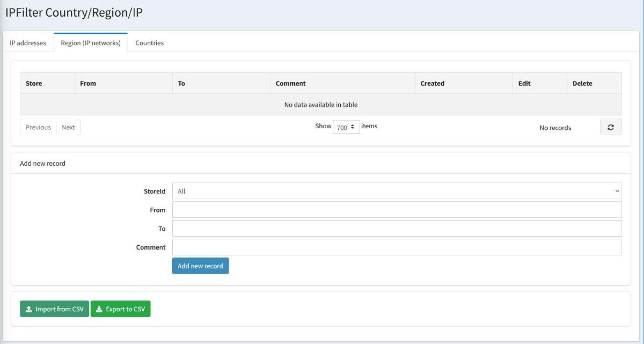Switch to the IP addresses tab

tap(28, 43)
